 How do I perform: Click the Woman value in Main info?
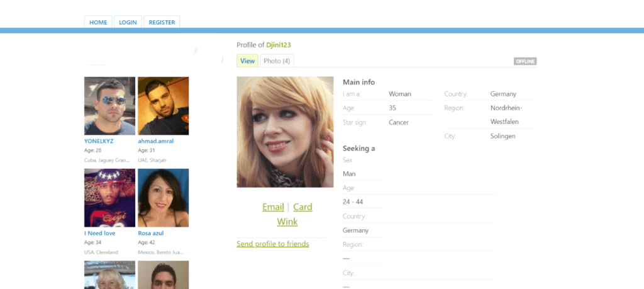coord(400,94)
